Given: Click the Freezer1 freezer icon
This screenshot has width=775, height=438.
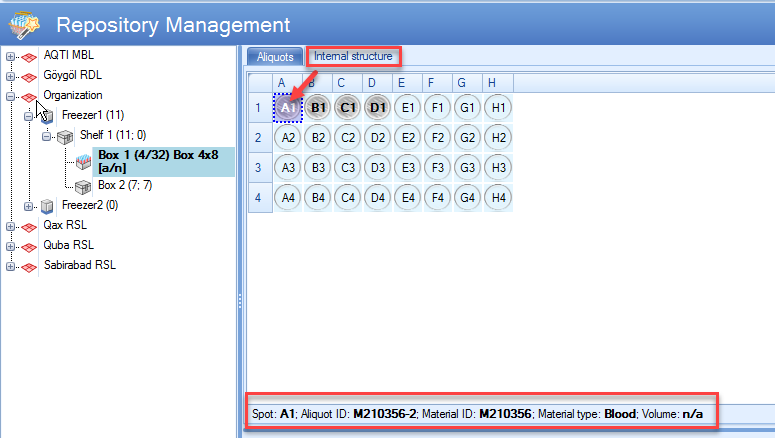Looking at the screenshot, I should click(x=47, y=116).
